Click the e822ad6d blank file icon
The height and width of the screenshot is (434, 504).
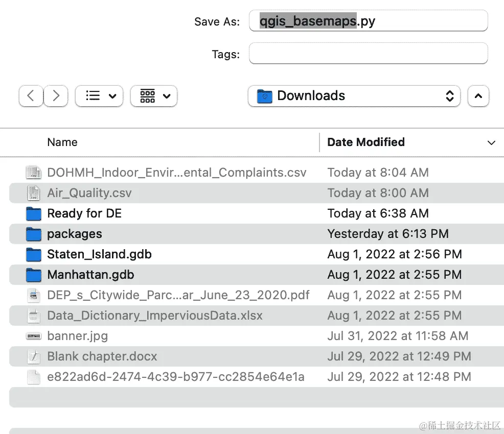click(34, 377)
